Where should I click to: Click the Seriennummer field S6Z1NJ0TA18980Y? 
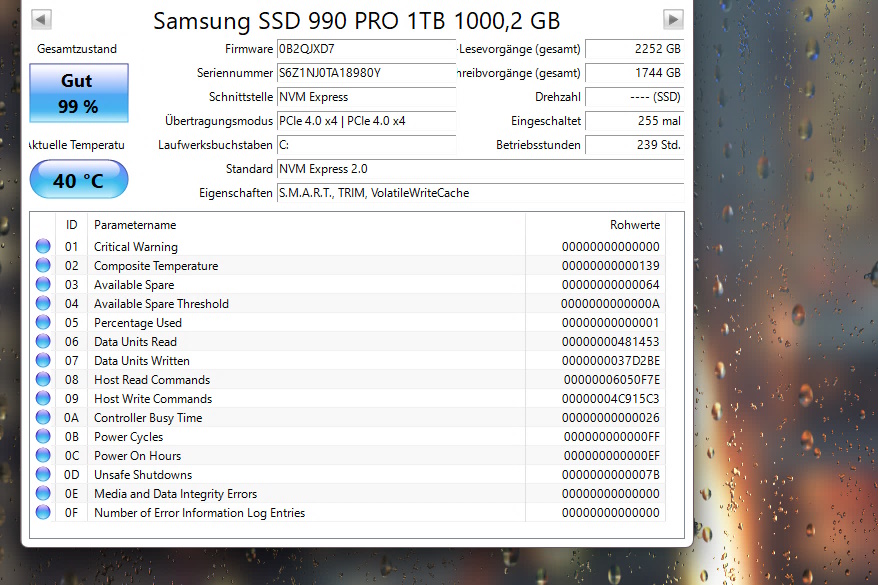click(x=367, y=73)
